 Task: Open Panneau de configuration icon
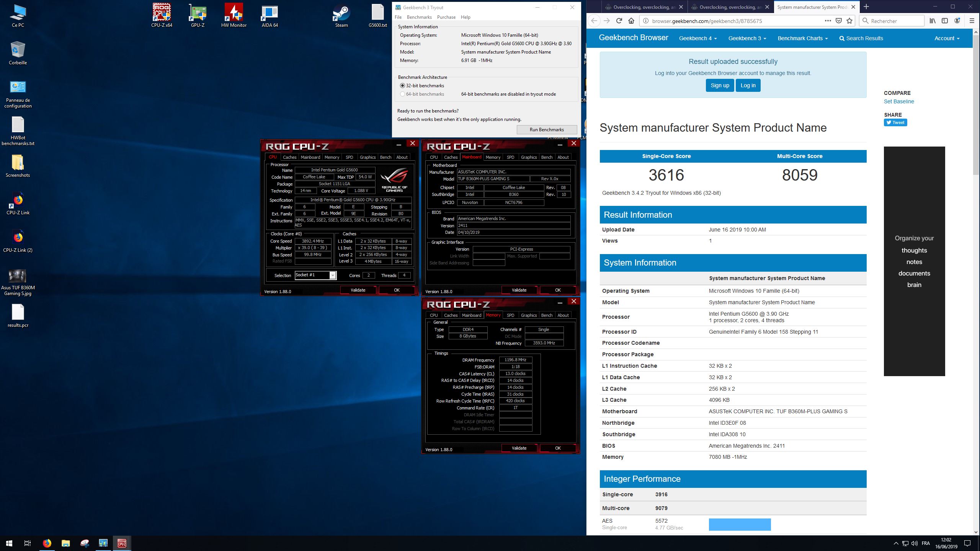[18, 94]
